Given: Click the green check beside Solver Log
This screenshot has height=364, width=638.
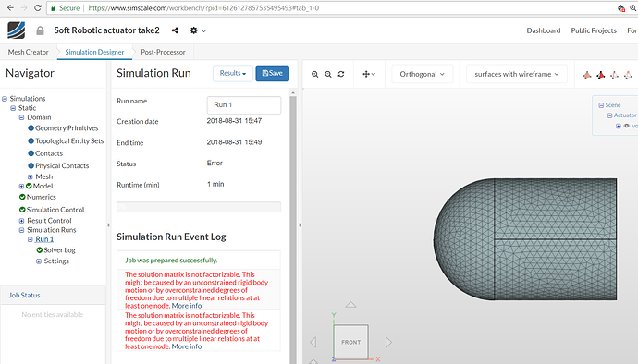Looking at the screenshot, I should (x=40, y=250).
